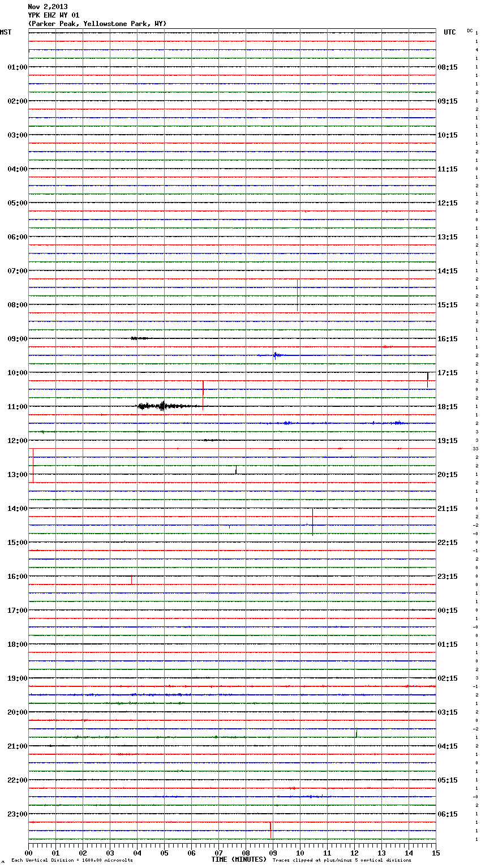Select the 01:00 MST time label

pos(18,67)
